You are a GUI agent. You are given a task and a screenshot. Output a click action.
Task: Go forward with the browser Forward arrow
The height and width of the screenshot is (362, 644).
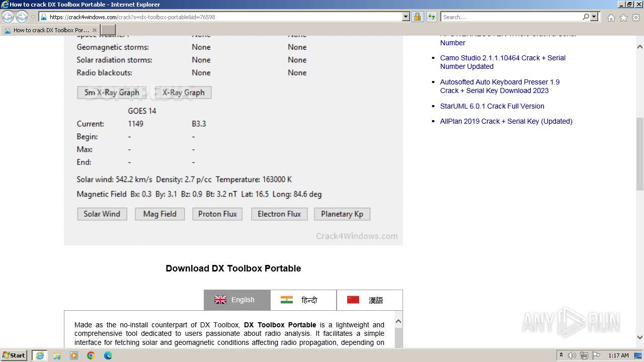click(x=22, y=17)
